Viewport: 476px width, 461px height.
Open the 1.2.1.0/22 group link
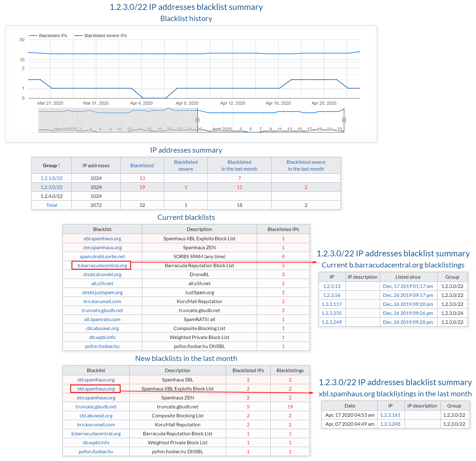pos(51,178)
